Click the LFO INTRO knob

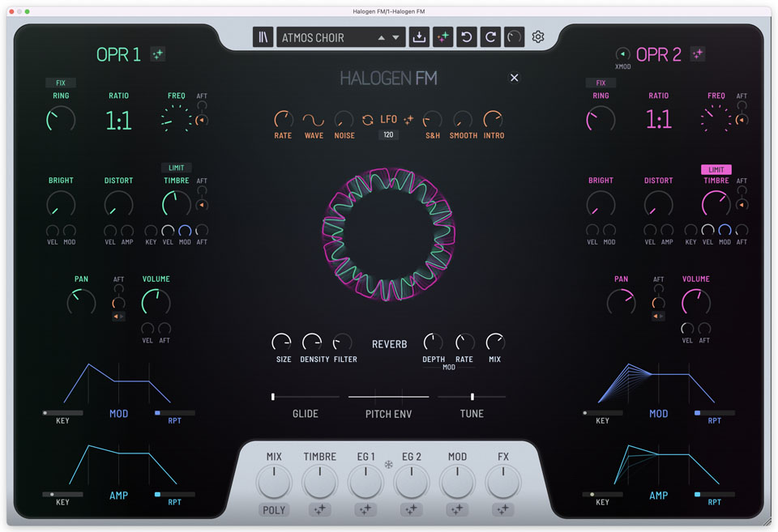coord(494,120)
